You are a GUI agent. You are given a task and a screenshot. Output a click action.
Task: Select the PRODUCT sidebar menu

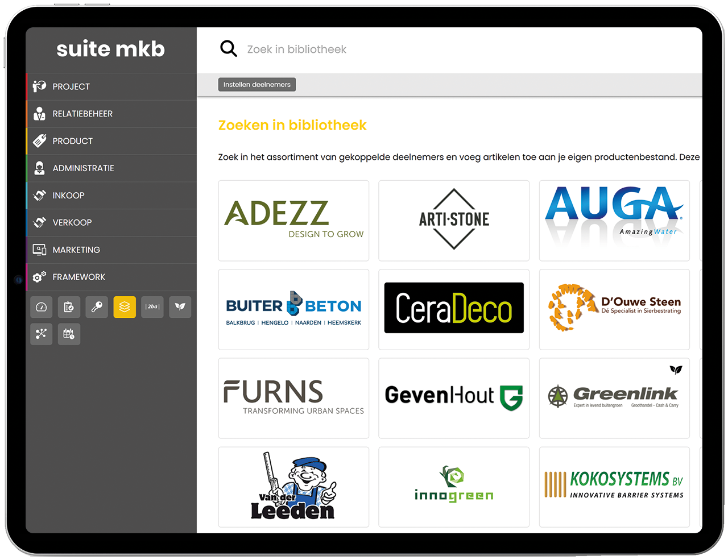pyautogui.click(x=72, y=141)
